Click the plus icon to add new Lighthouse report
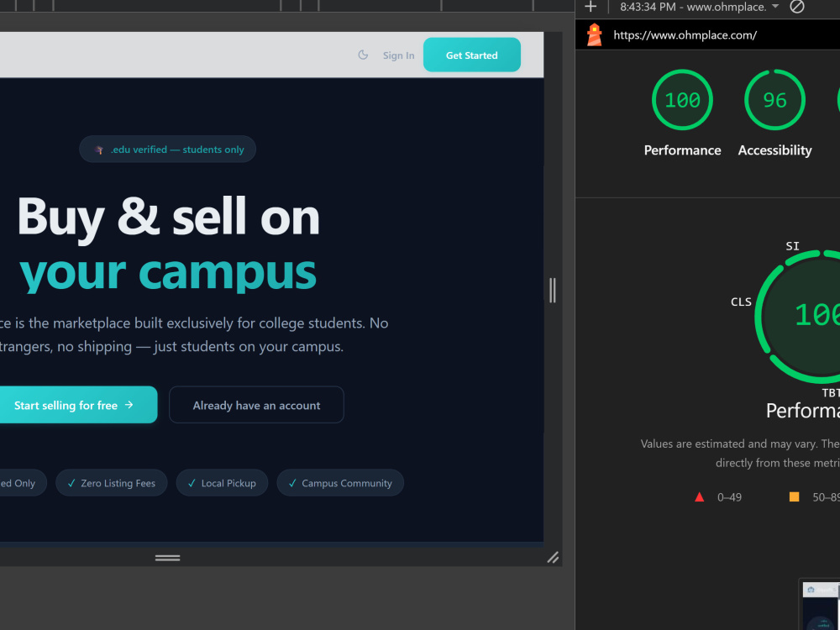The width and height of the screenshot is (840, 630). pyautogui.click(x=591, y=7)
